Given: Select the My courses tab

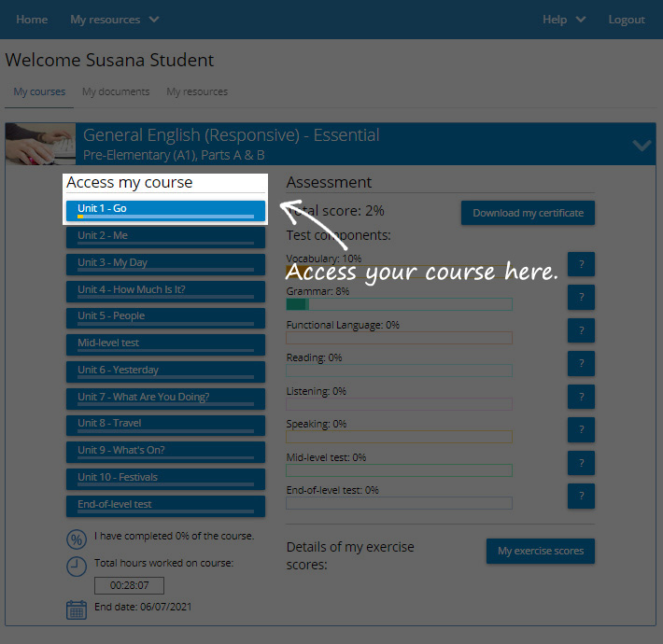Looking at the screenshot, I should coord(39,91).
